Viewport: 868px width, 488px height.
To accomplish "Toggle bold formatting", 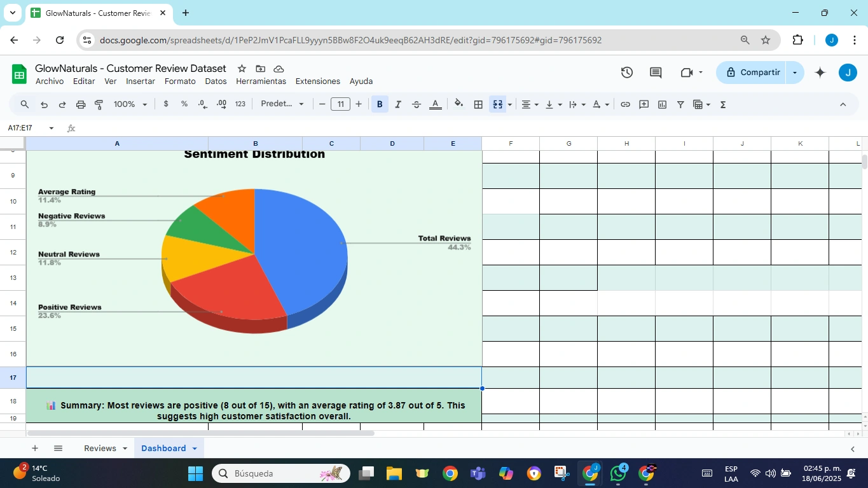I will tap(380, 104).
